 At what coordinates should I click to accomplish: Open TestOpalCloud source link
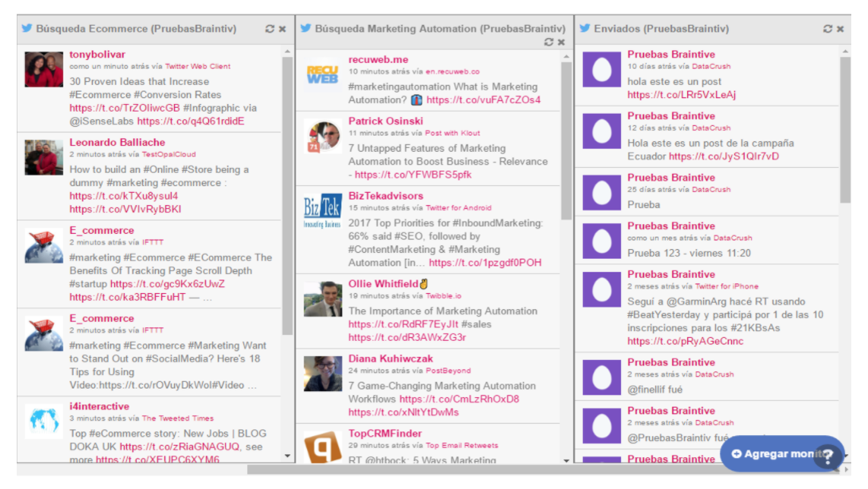[x=169, y=154]
